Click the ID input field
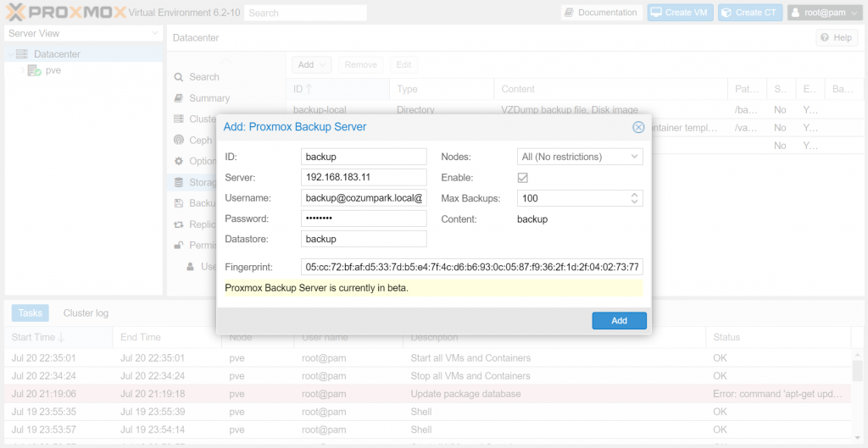 (364, 157)
